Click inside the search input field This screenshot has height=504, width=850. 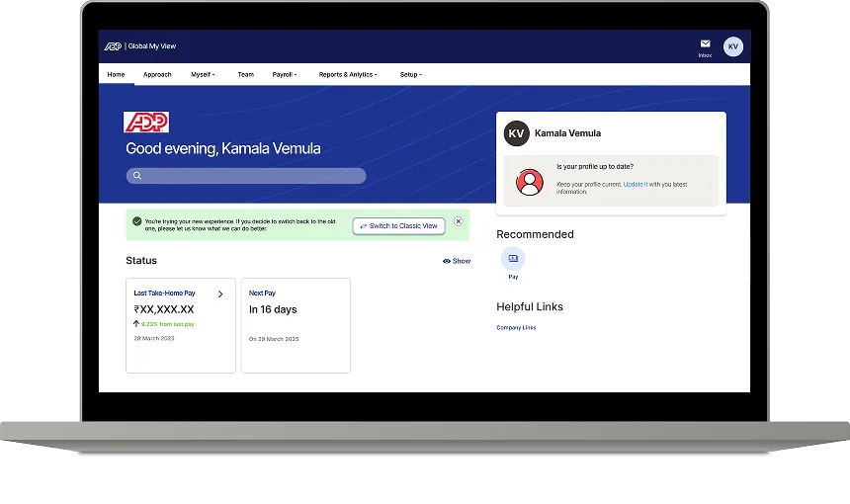tap(252, 176)
